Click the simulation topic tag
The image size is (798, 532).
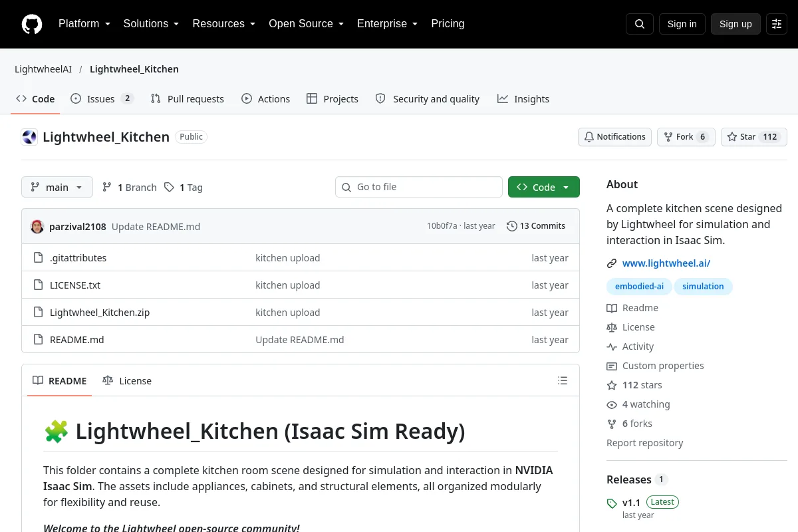703,287
